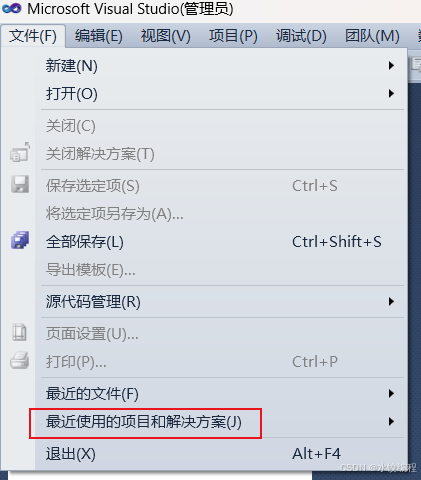Click the floppy disk icon next to 保存选定项(S)

tap(20, 184)
